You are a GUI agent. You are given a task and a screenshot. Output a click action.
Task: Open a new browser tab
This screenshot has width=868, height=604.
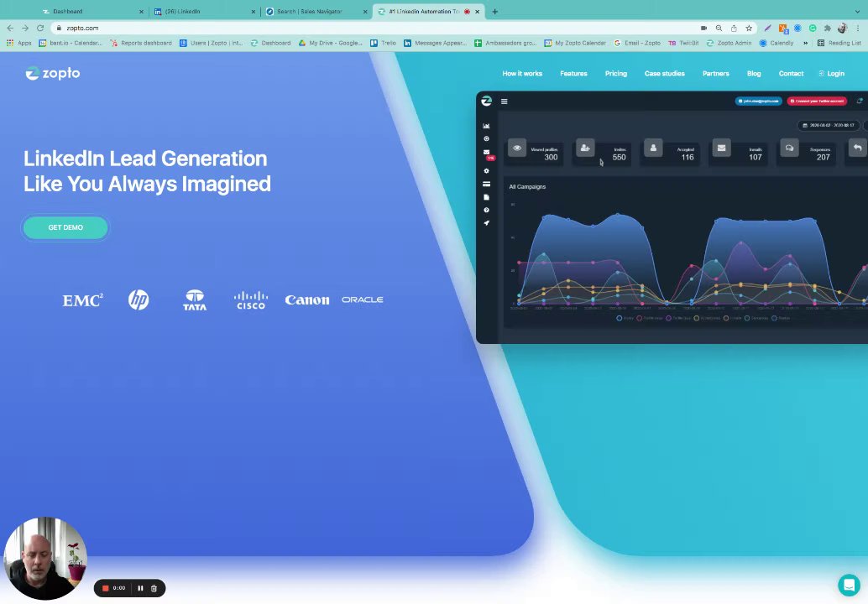[x=495, y=11]
